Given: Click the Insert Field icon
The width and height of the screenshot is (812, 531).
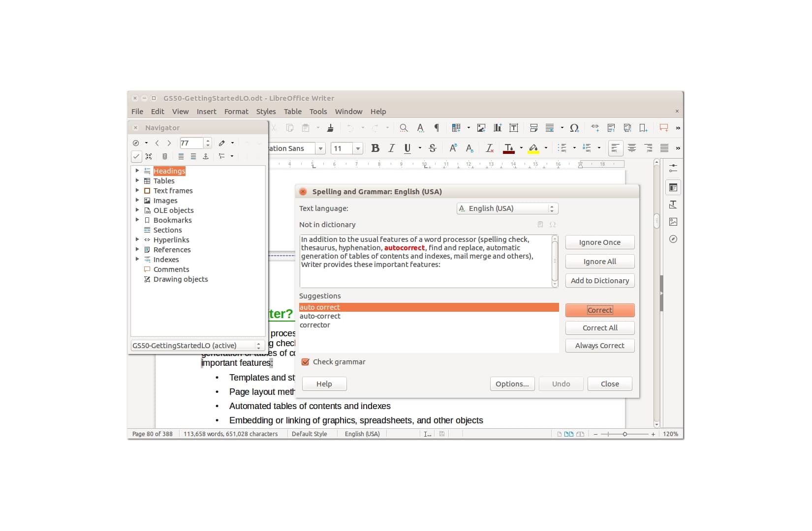Looking at the screenshot, I should point(550,128).
